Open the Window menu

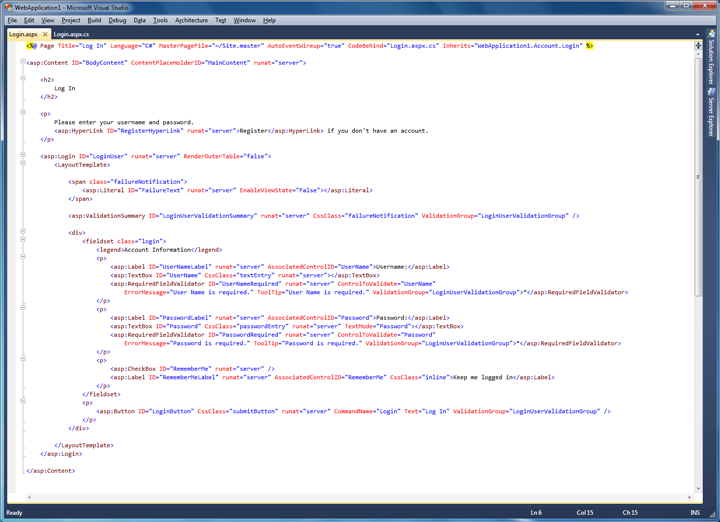coord(244,20)
